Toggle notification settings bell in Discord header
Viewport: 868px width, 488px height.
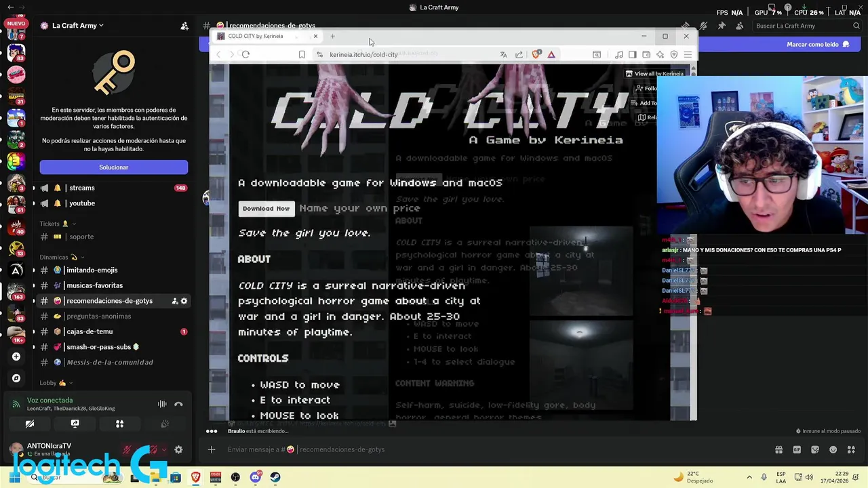click(x=704, y=26)
